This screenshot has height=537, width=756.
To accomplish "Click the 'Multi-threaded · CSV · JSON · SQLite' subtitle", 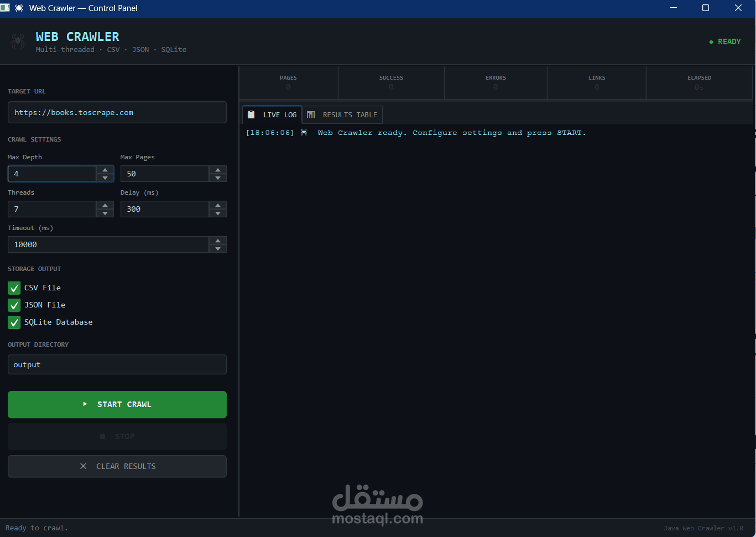I will coord(111,49).
